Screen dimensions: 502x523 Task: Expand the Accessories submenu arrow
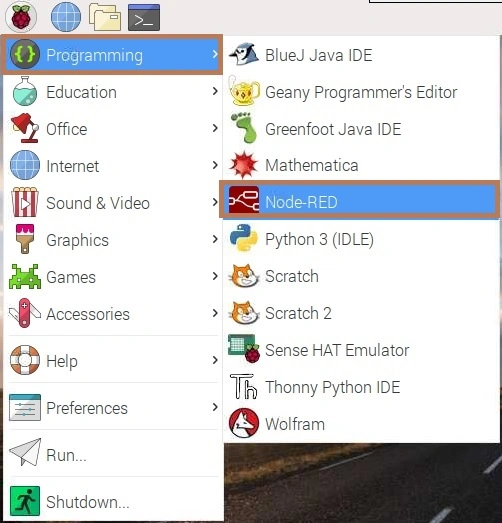pyautogui.click(x=215, y=313)
